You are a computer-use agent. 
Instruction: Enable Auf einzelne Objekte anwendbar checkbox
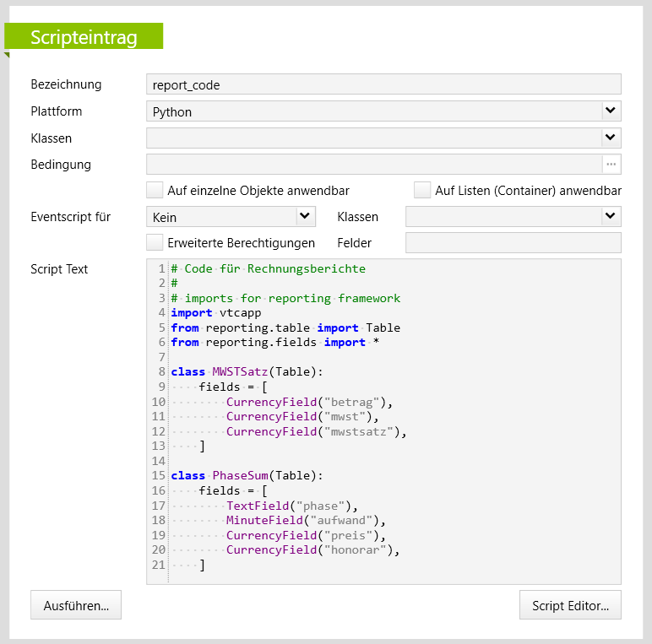click(155, 191)
